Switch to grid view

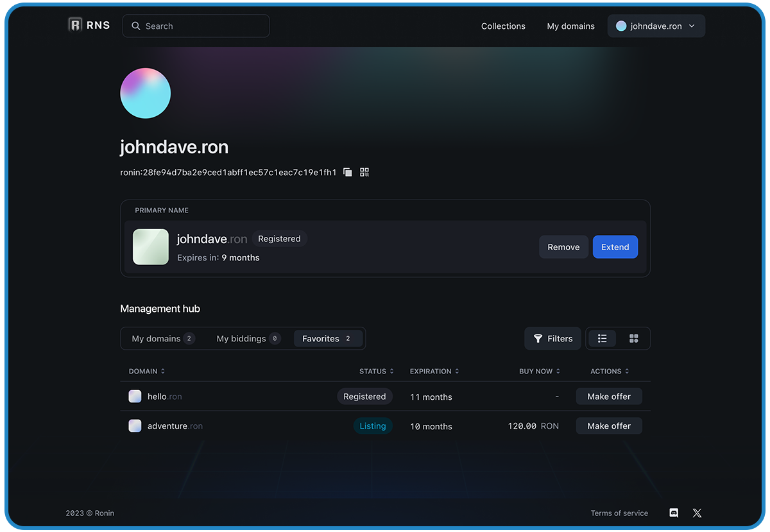(x=634, y=339)
